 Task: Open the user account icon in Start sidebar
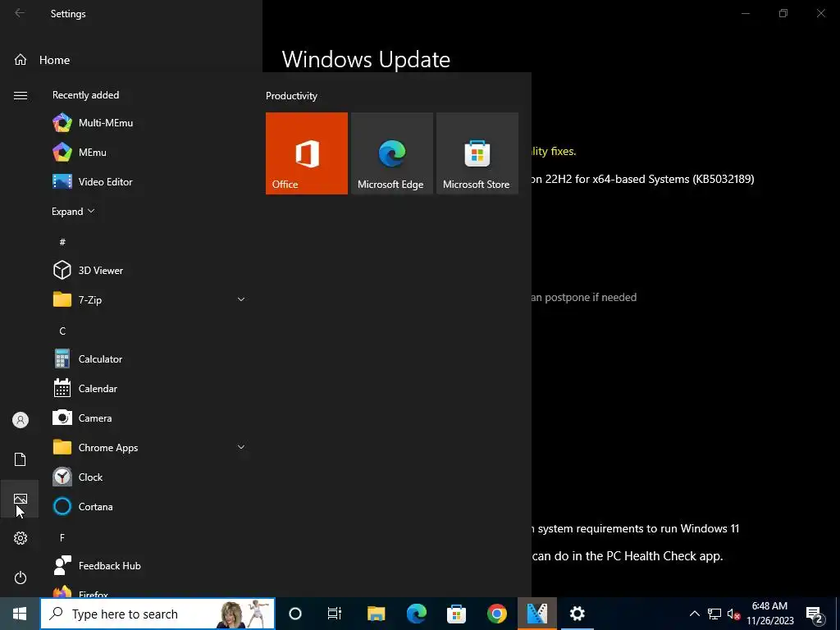(20, 420)
